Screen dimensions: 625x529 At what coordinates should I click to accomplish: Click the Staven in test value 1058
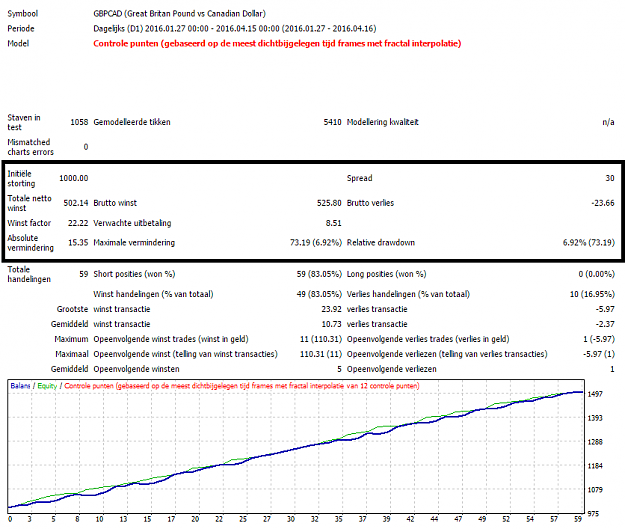pos(79,122)
